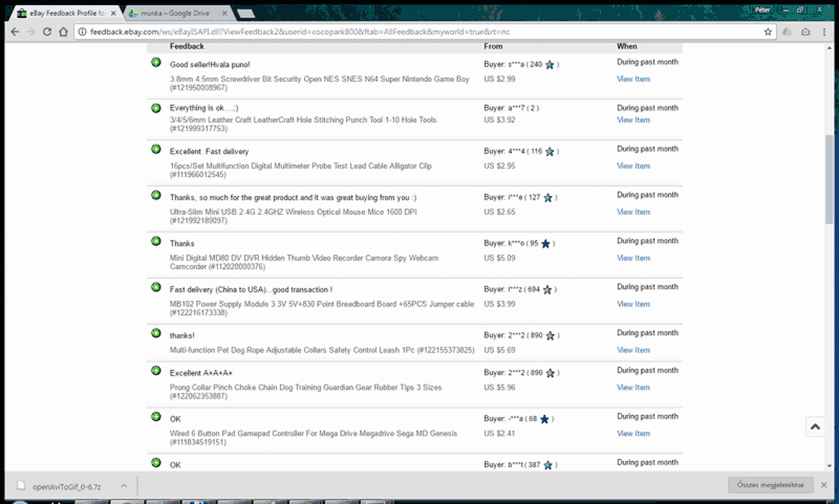This screenshot has width=839, height=504.
Task: Open the cloud extension icon in toolbar
Action: [x=787, y=31]
